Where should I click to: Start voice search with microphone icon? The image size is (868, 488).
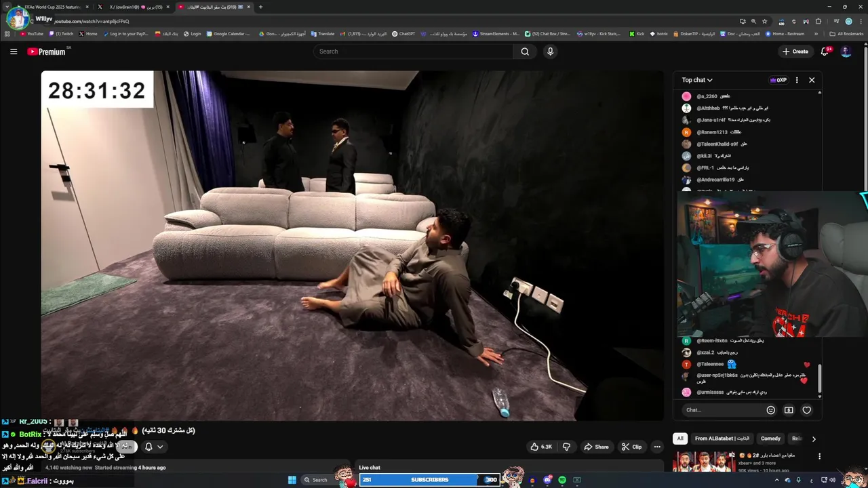pos(550,52)
